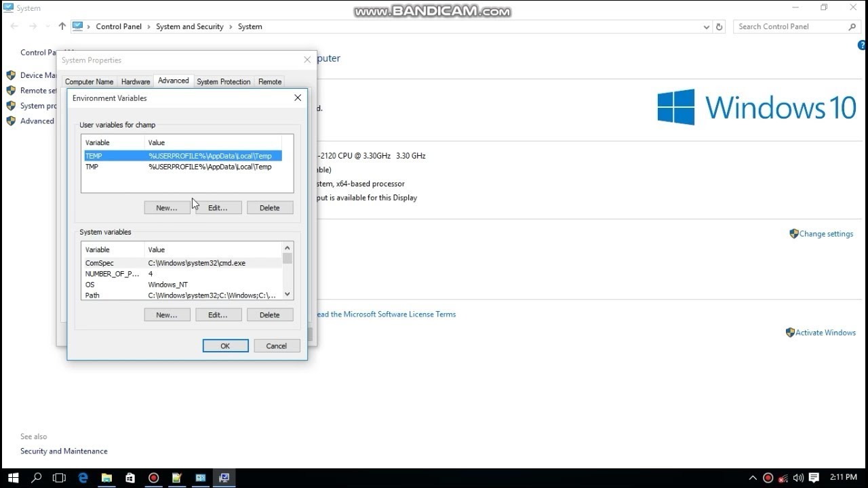This screenshot has height=488, width=868.
Task: Select the Path system variable row
Action: pyautogui.click(x=182, y=296)
